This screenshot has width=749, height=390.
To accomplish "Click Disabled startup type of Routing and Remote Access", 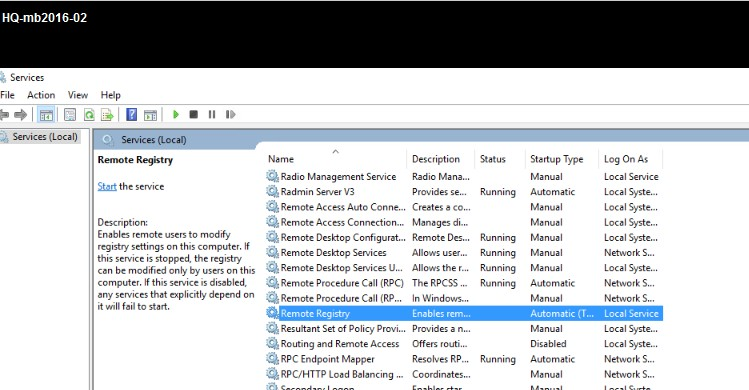I will pyautogui.click(x=548, y=344).
